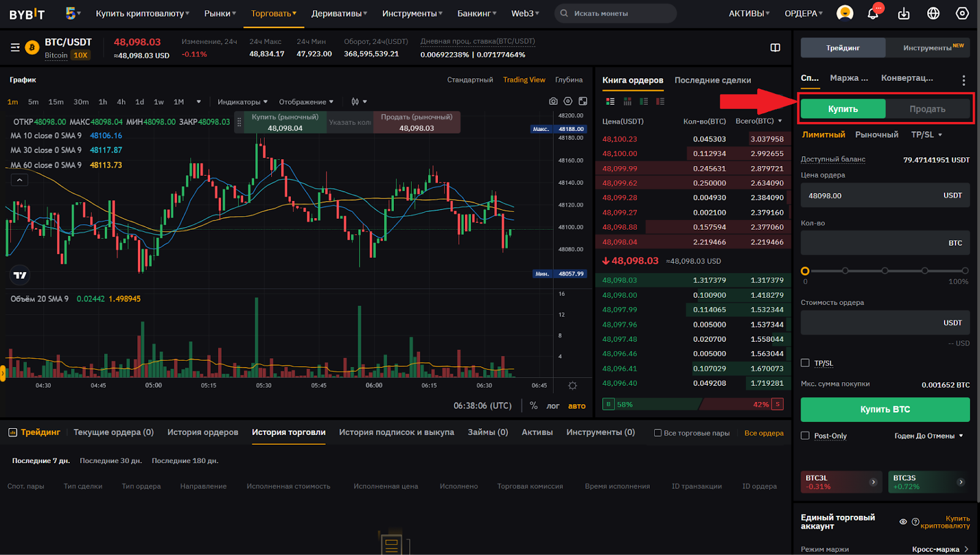Switch to the Sell toggle
The image size is (980, 555).
(x=927, y=108)
